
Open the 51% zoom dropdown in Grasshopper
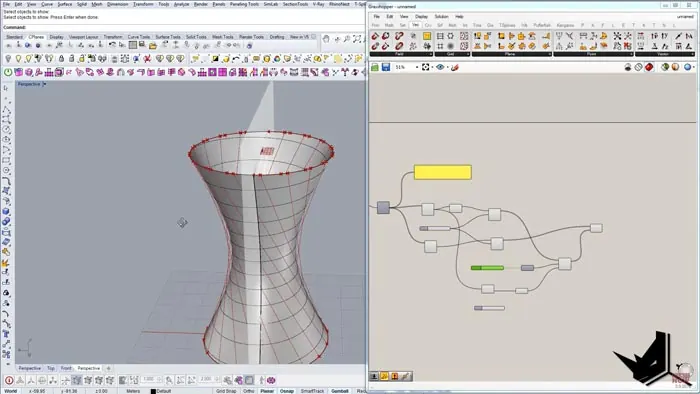point(417,67)
